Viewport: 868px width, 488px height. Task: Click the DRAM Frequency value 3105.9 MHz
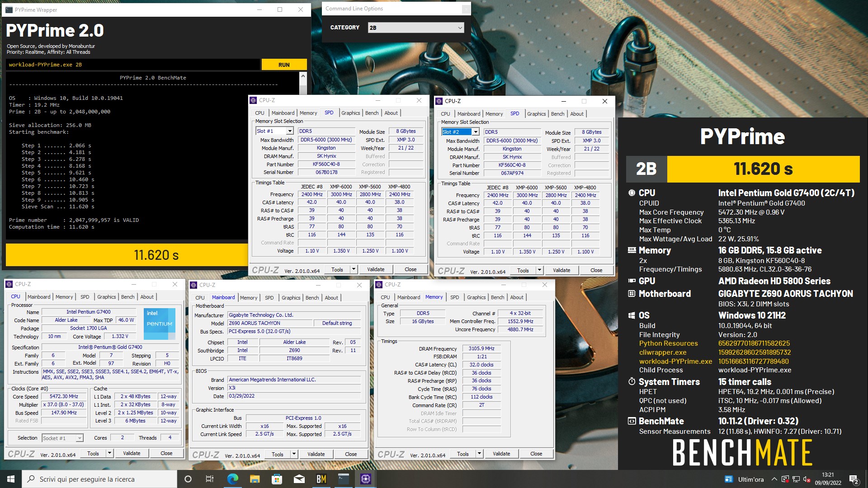(x=481, y=348)
